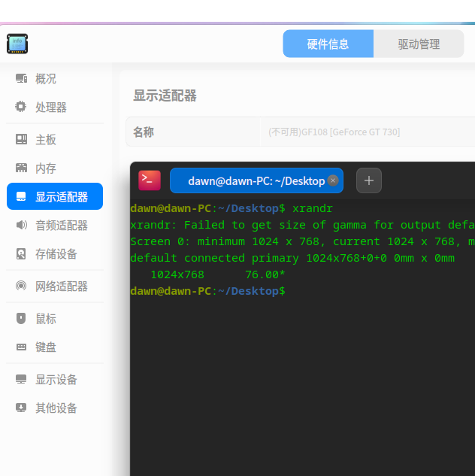Select the 其他设备 icon
The height and width of the screenshot is (476, 475).
click(x=21, y=408)
